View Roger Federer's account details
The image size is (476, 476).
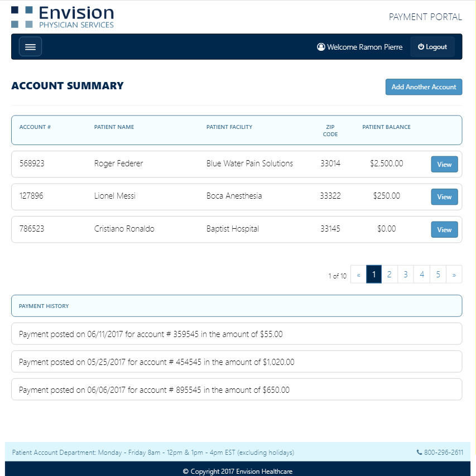[444, 164]
